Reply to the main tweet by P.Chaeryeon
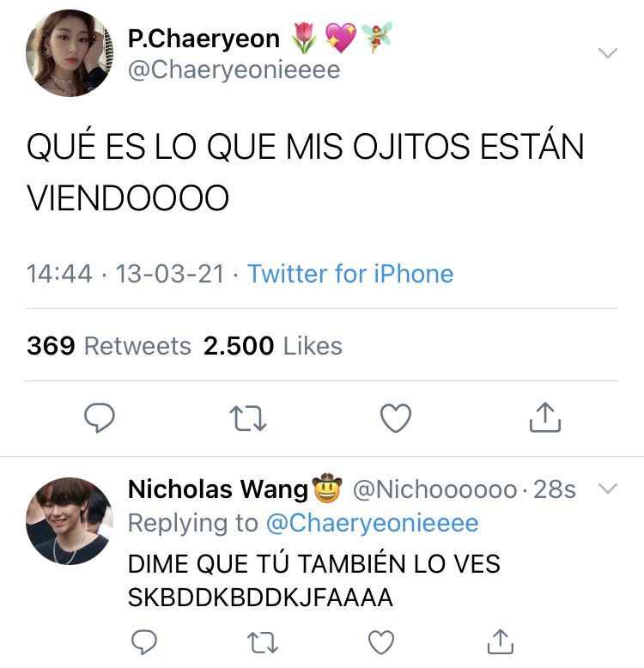The image size is (644, 668). pyautogui.click(x=100, y=417)
